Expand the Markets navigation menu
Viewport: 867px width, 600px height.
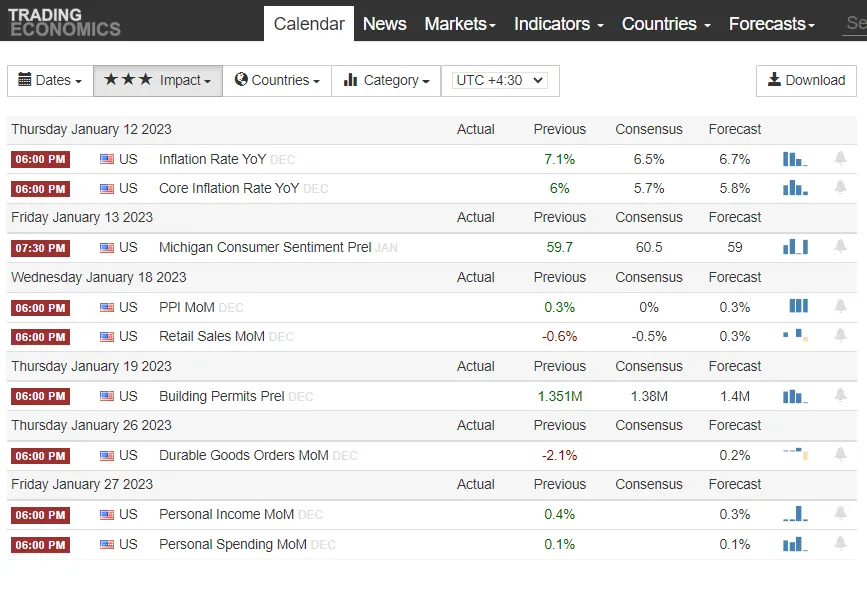[460, 24]
